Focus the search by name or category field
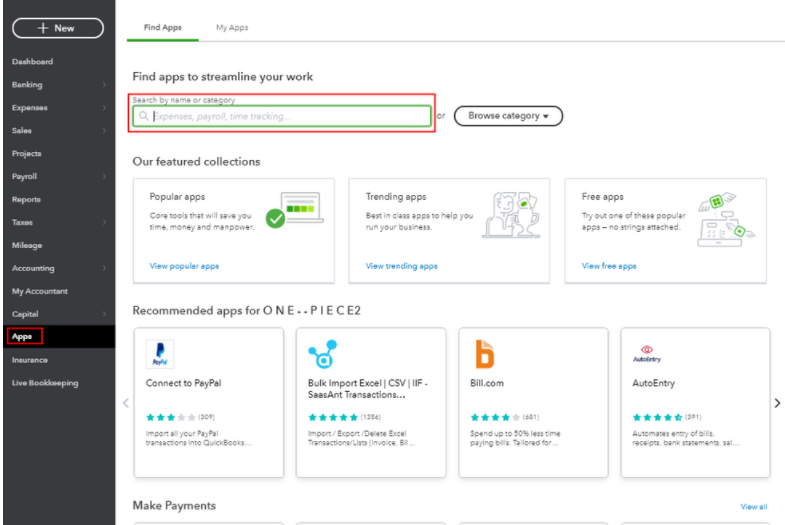 click(282, 116)
